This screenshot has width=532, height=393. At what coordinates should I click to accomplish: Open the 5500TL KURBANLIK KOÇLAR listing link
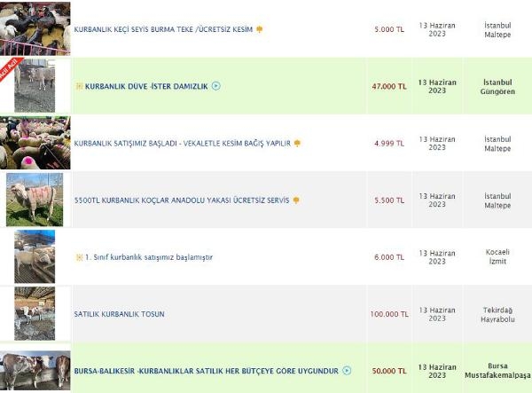tap(182, 200)
